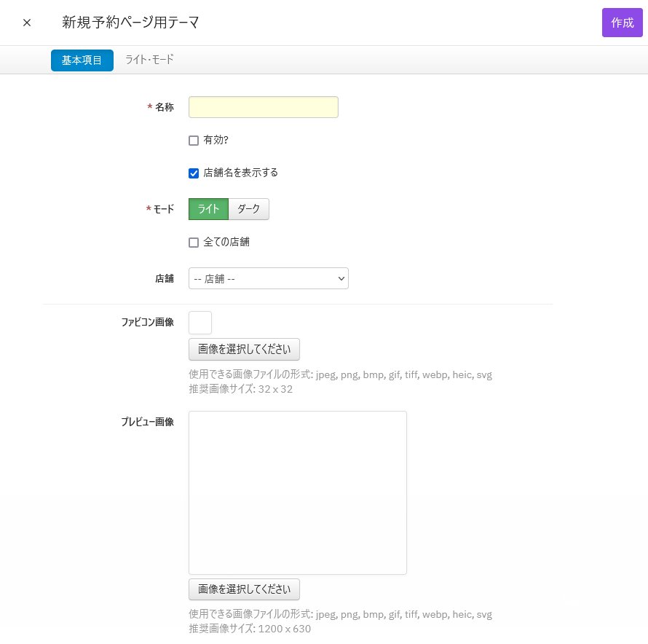Click the 店舗 field label
Viewport: 648px width, 644px height.
pyautogui.click(x=164, y=278)
